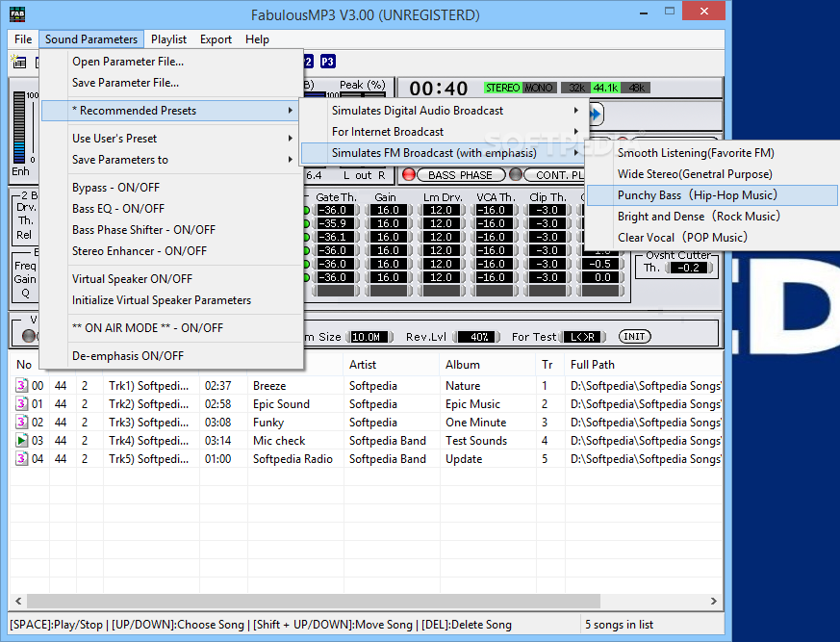This screenshot has height=642, width=840.
Task: Select the P3 preset icon
Action: [x=327, y=62]
